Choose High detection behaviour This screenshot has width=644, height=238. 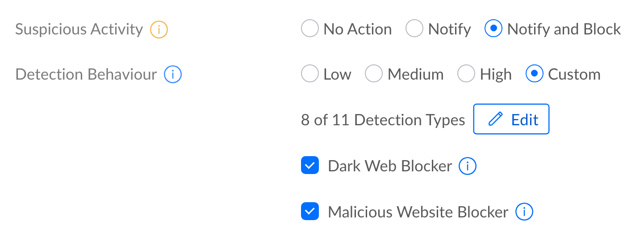click(466, 74)
